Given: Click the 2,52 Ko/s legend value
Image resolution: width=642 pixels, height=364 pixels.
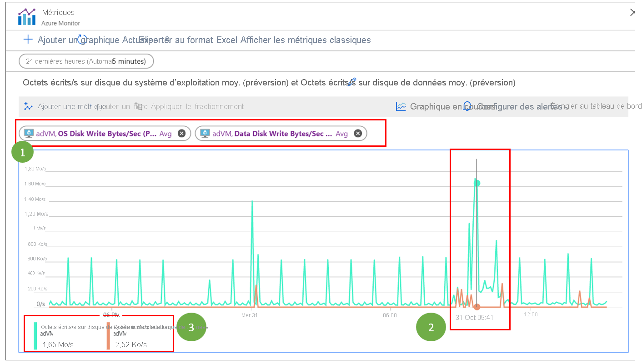Looking at the screenshot, I should (131, 344).
